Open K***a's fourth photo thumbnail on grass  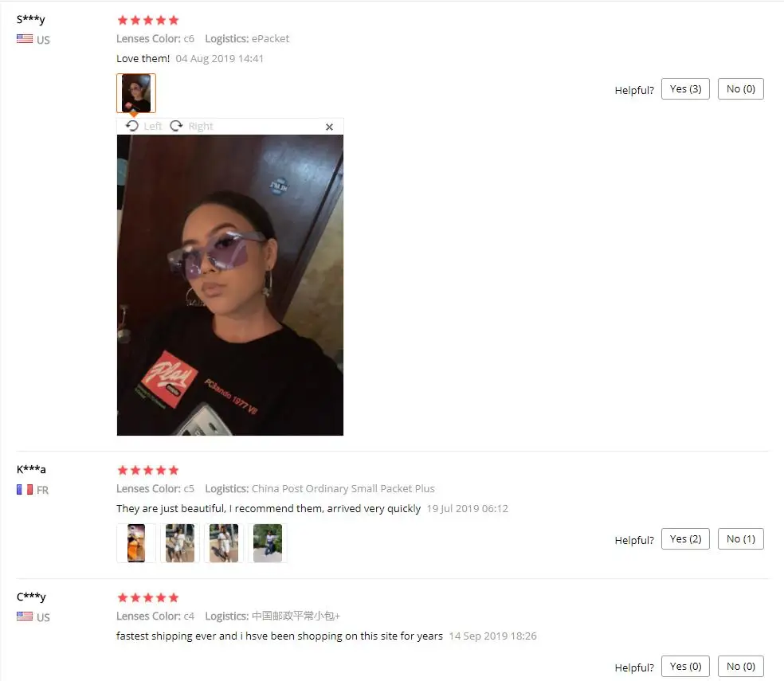[268, 543]
